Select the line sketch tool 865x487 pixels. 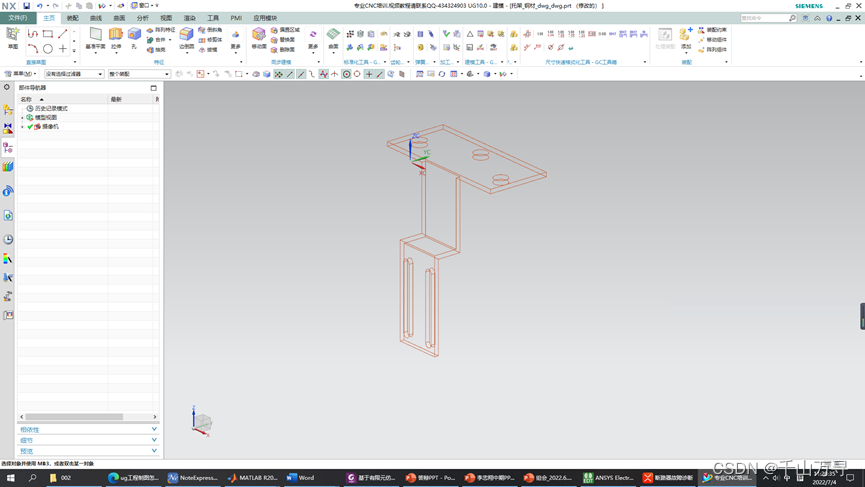63,34
